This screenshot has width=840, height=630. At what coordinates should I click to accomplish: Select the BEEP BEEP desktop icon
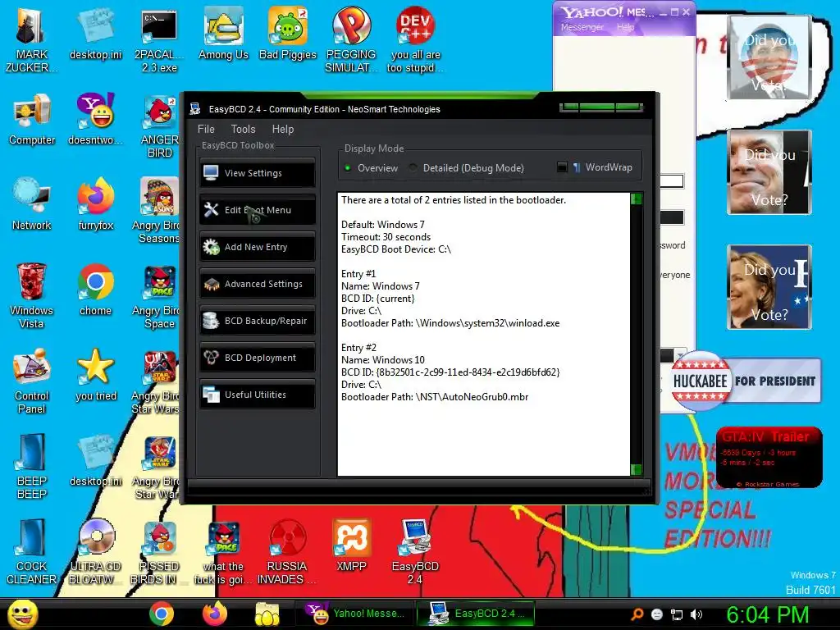(x=32, y=467)
